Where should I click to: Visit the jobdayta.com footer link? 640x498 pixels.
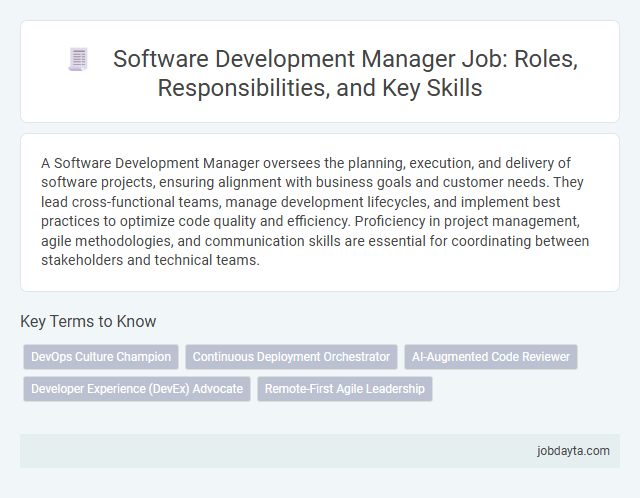click(x=573, y=451)
